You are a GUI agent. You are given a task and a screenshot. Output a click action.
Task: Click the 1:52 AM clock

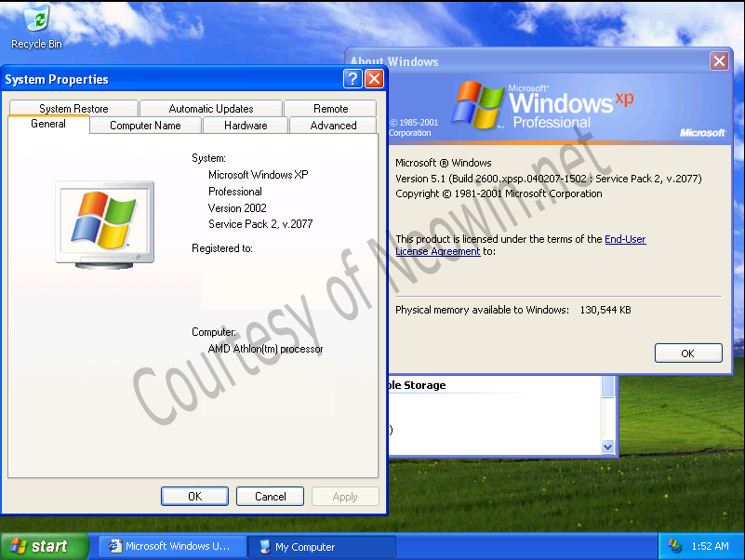pos(710,546)
